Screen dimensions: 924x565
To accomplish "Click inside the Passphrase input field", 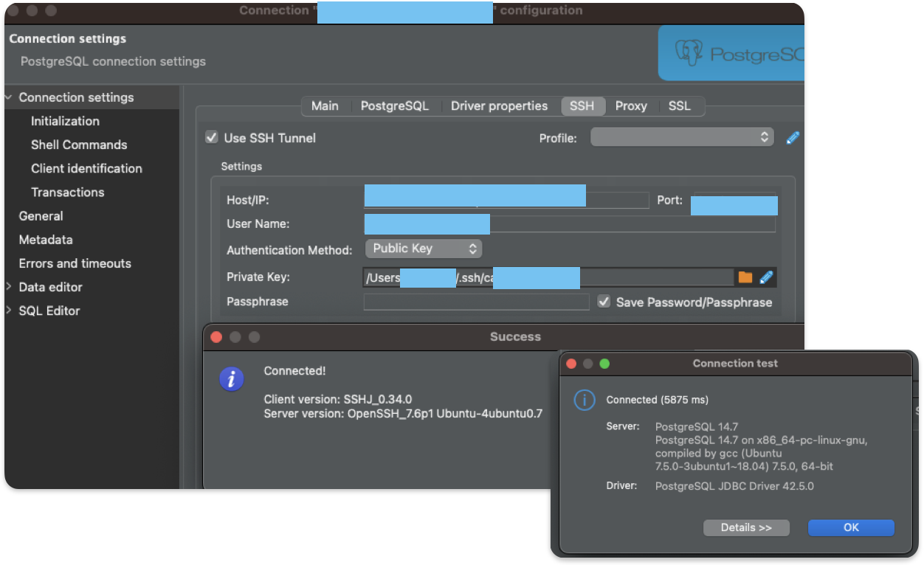I will click(476, 302).
